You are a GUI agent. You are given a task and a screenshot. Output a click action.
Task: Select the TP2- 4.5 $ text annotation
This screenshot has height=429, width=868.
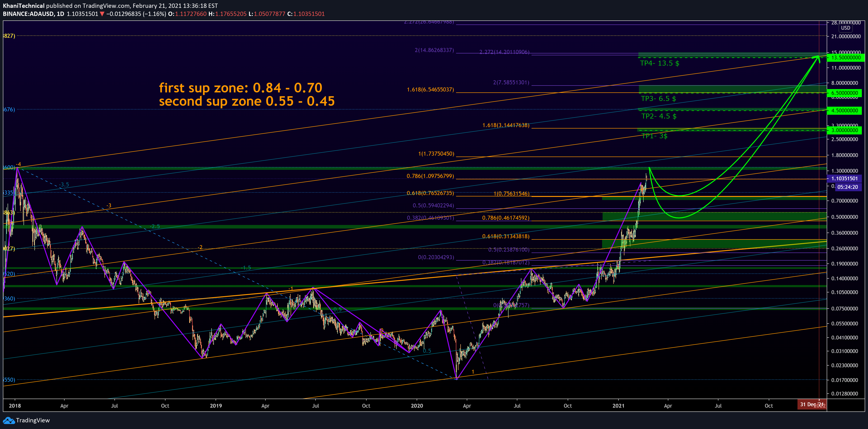coord(658,116)
